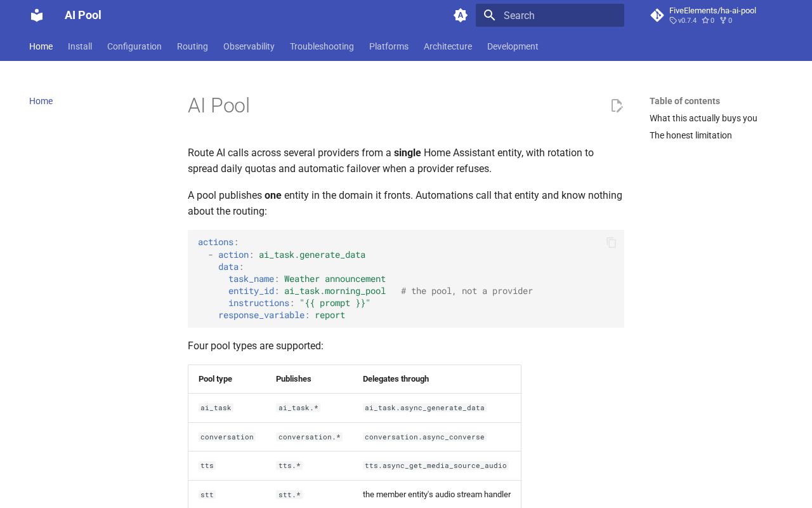
Task: Click 'the member entity's audio stream handler' cell
Action: click(x=436, y=495)
